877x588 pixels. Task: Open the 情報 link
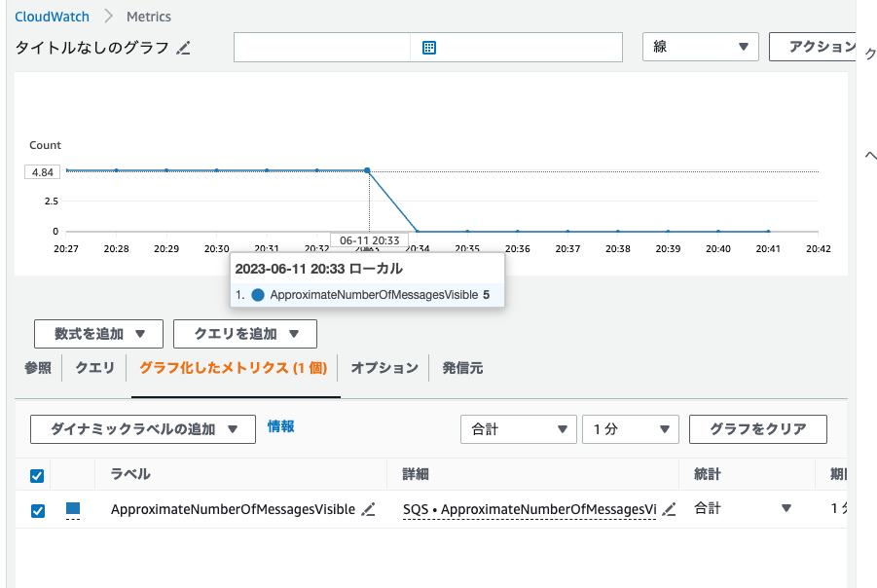pos(280,428)
